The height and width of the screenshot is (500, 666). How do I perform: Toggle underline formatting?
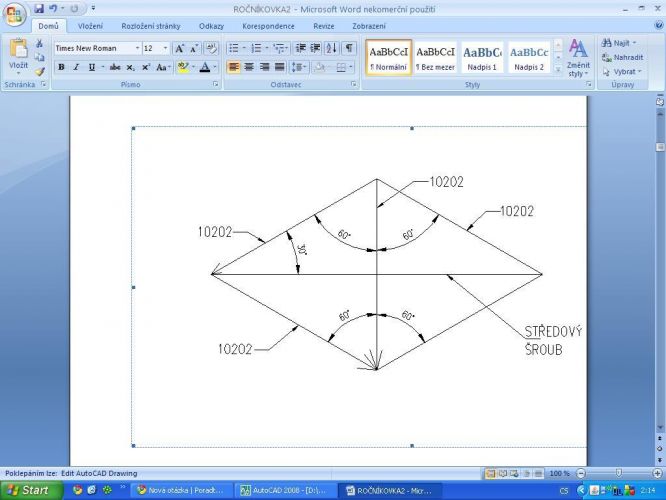pyautogui.click(x=91, y=67)
